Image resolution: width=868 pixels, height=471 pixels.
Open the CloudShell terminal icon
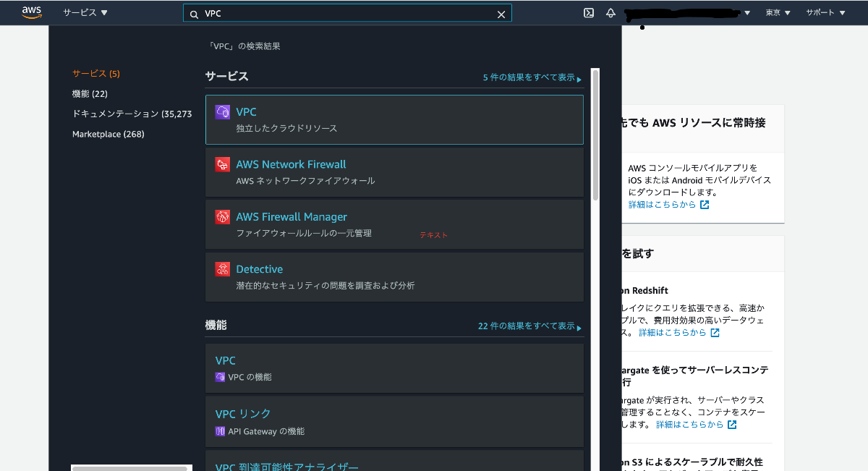pyautogui.click(x=590, y=12)
